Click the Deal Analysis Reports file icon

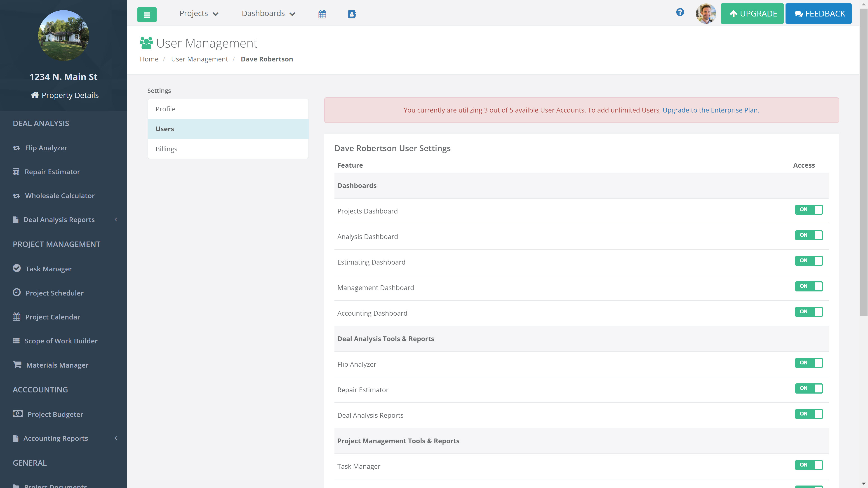click(x=16, y=220)
